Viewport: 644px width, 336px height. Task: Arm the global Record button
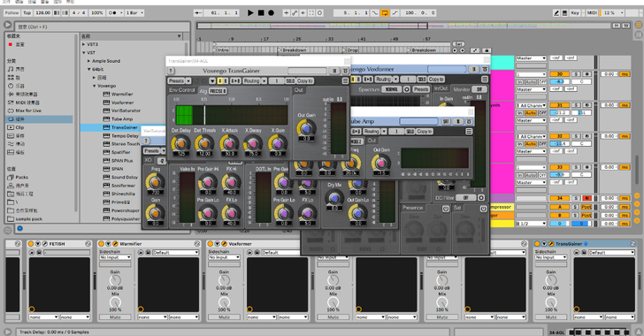(271, 12)
